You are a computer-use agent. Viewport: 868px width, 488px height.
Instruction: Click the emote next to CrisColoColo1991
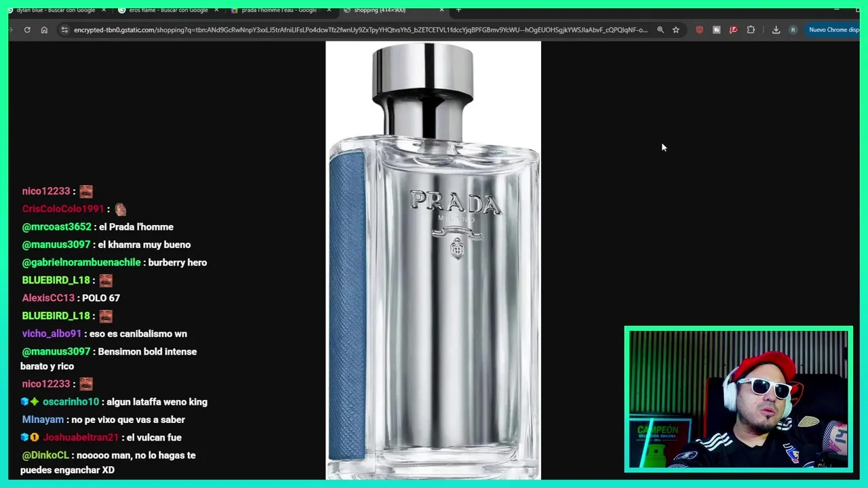(x=120, y=209)
